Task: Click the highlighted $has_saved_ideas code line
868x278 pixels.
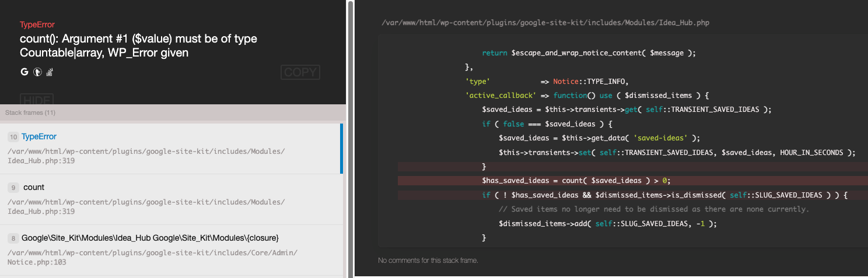Action: pos(633,181)
